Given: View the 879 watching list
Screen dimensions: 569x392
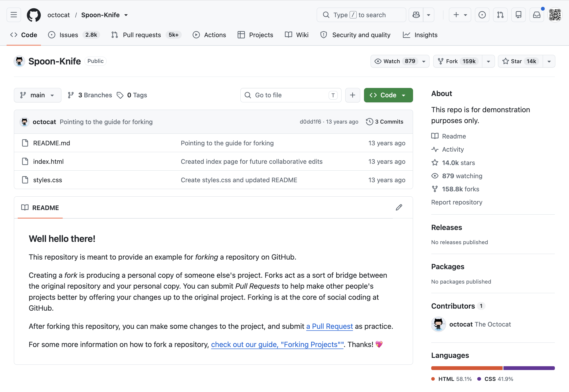Looking at the screenshot, I should click(457, 176).
